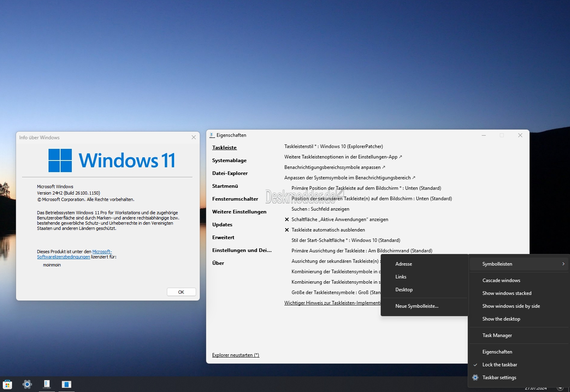Open Wichtiger Hinweis zur Taskleisten-Implementierung link
The width and height of the screenshot is (570, 392).
(333, 303)
